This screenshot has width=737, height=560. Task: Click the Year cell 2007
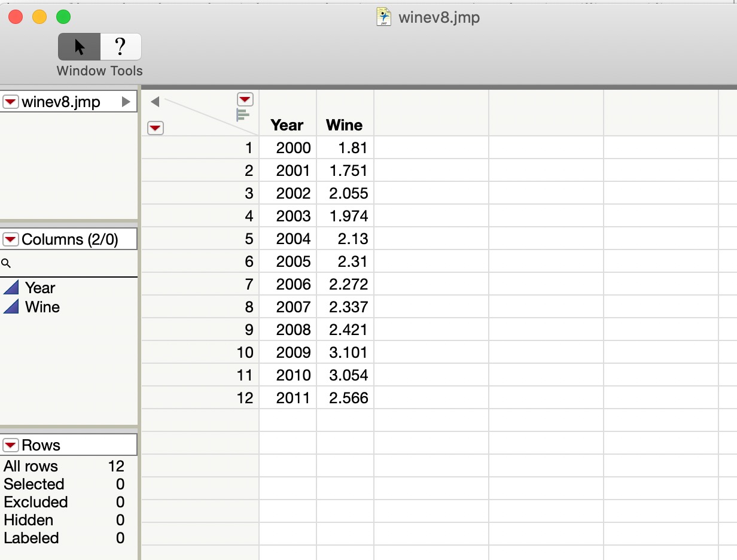(288, 307)
